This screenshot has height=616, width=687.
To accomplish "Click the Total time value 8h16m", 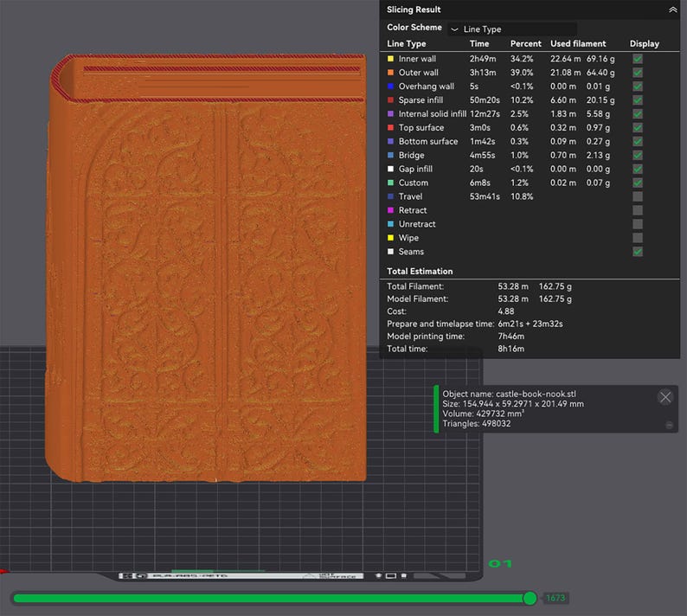I will (x=510, y=349).
